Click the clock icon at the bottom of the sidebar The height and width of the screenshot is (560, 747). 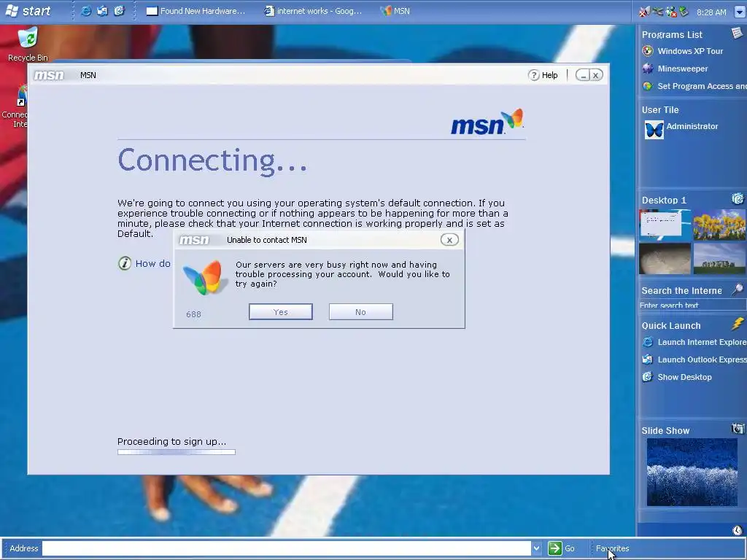738,530
